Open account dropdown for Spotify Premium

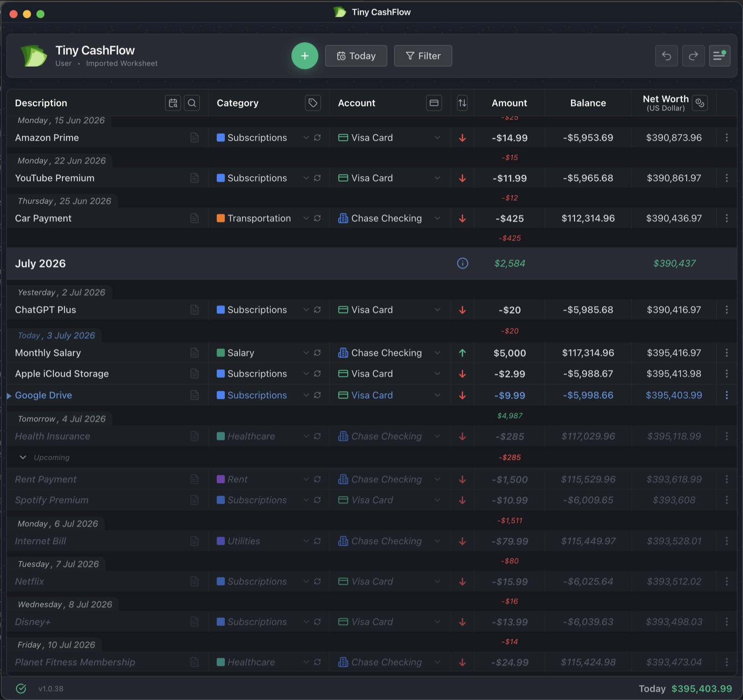(x=437, y=500)
